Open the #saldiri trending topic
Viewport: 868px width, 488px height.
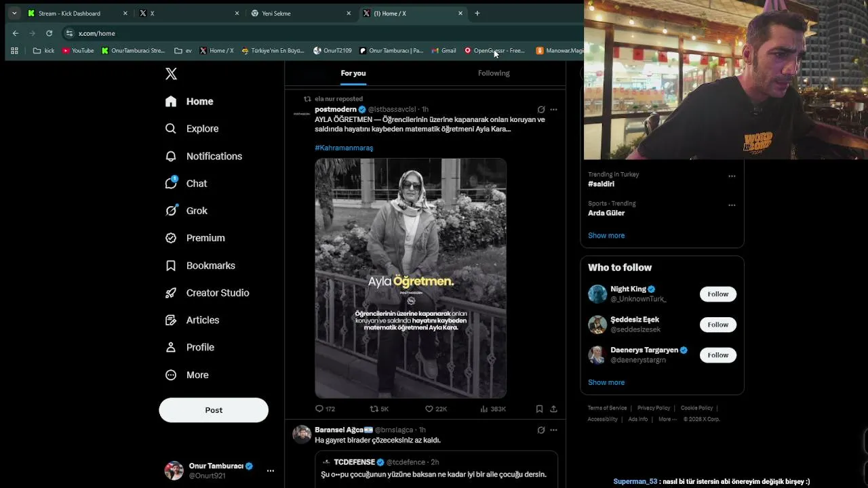[x=601, y=184]
